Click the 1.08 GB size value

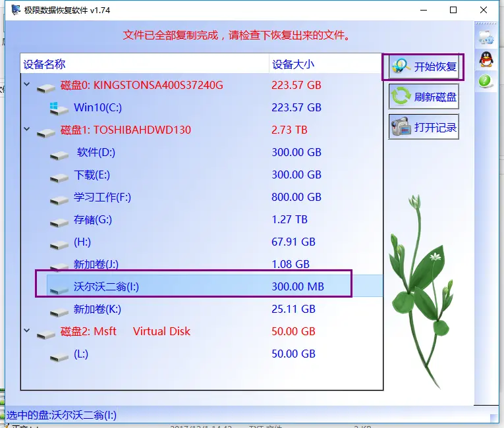(x=291, y=264)
